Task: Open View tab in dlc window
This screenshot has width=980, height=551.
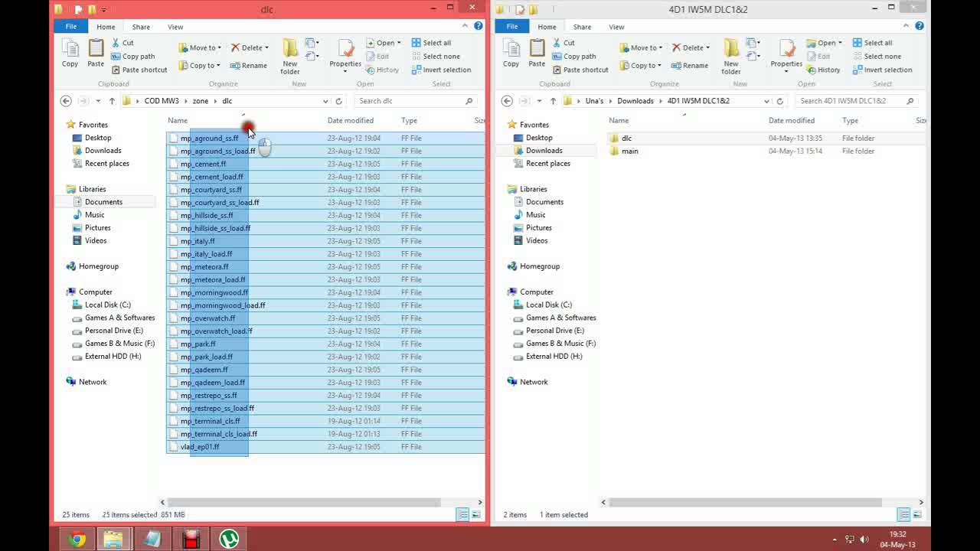Action: pos(175,27)
